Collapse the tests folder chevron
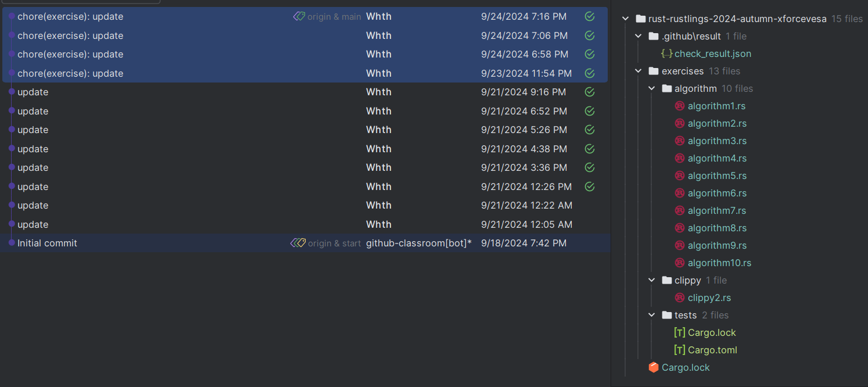 (x=652, y=316)
